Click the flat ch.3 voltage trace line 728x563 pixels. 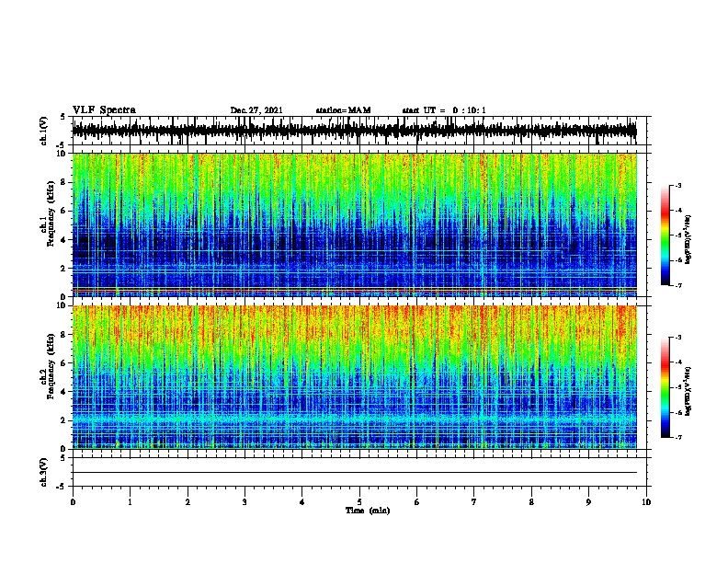355,473
